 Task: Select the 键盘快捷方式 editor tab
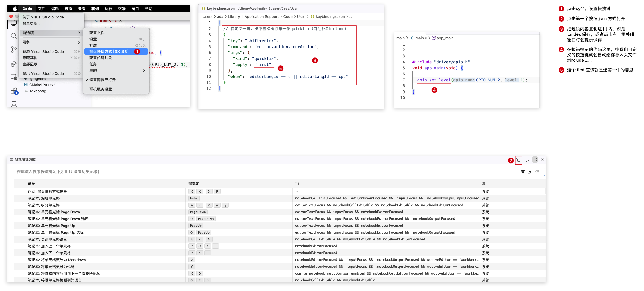coord(23,160)
